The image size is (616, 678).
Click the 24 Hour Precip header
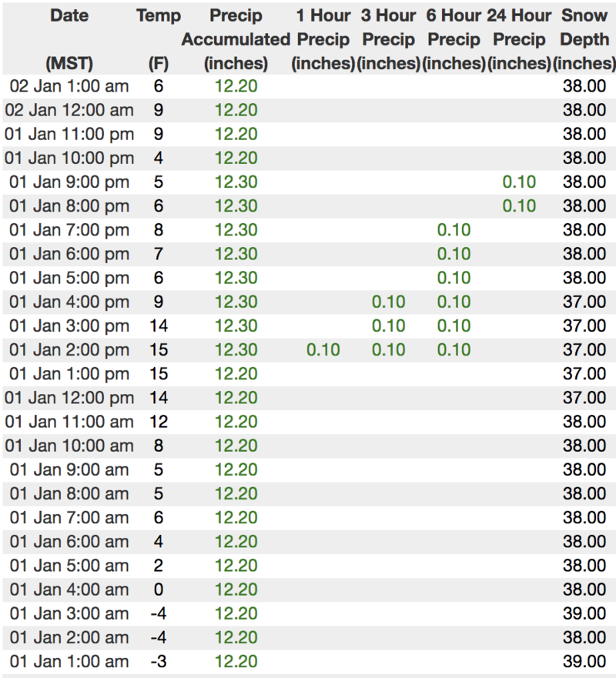[x=518, y=39]
